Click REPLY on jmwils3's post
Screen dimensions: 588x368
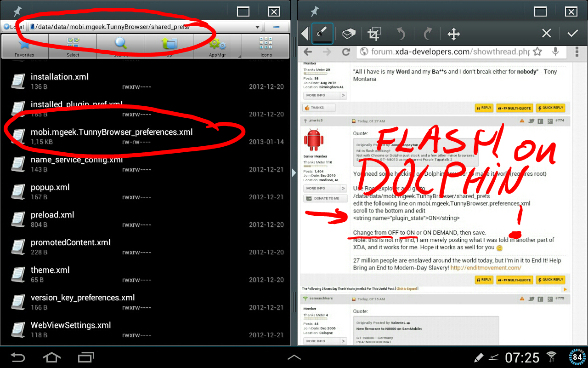(484, 280)
